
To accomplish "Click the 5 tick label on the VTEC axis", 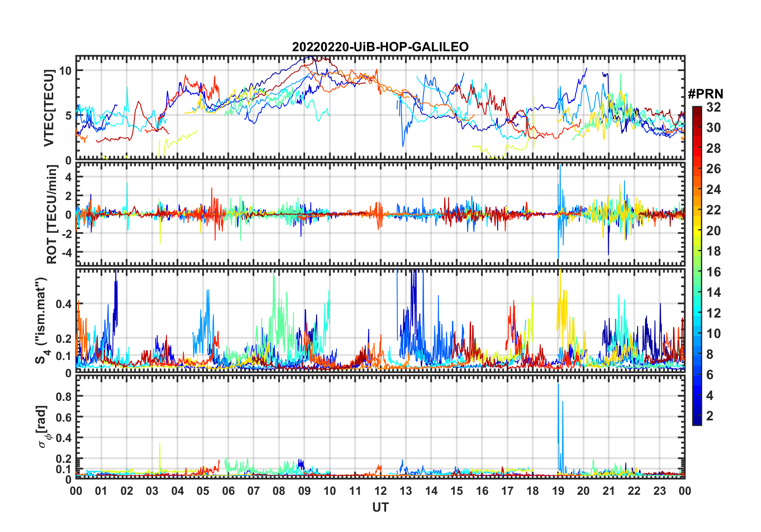I will click(x=68, y=116).
